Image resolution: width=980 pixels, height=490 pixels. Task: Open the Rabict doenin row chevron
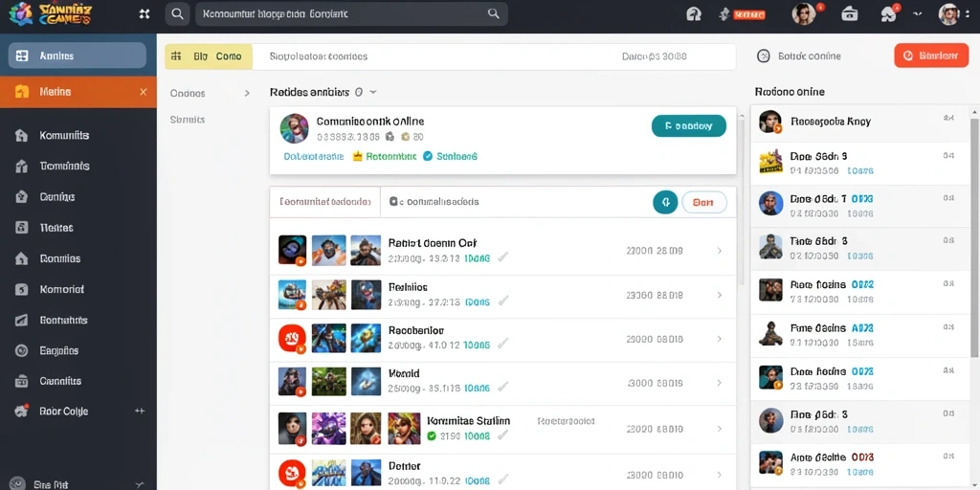(x=720, y=251)
